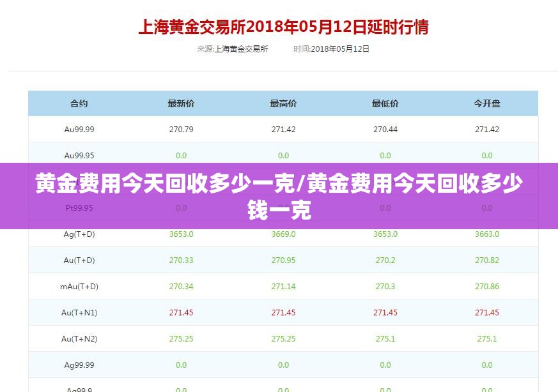
Task: Select the 最新价 column header
Action: tap(181, 103)
